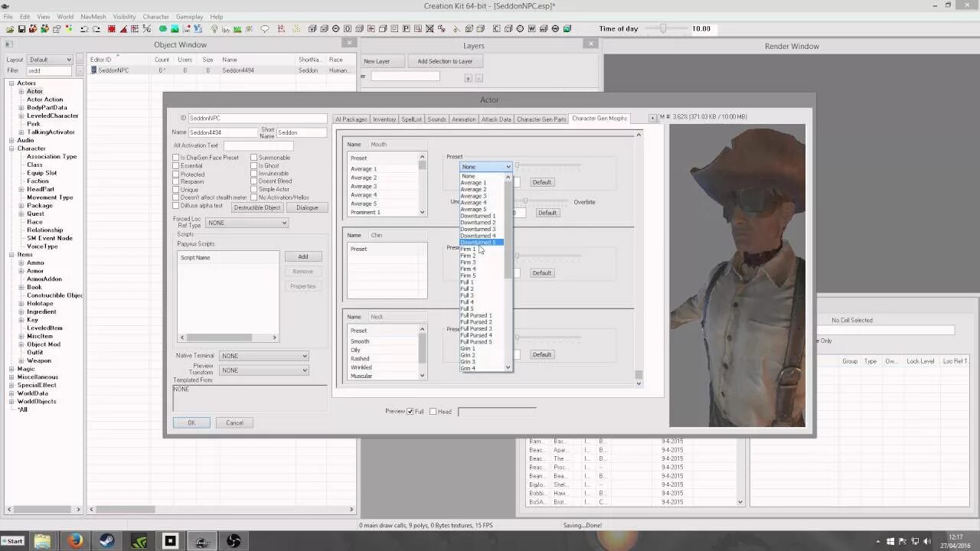
Task: Open the Gameplay menu
Action: [x=189, y=17]
